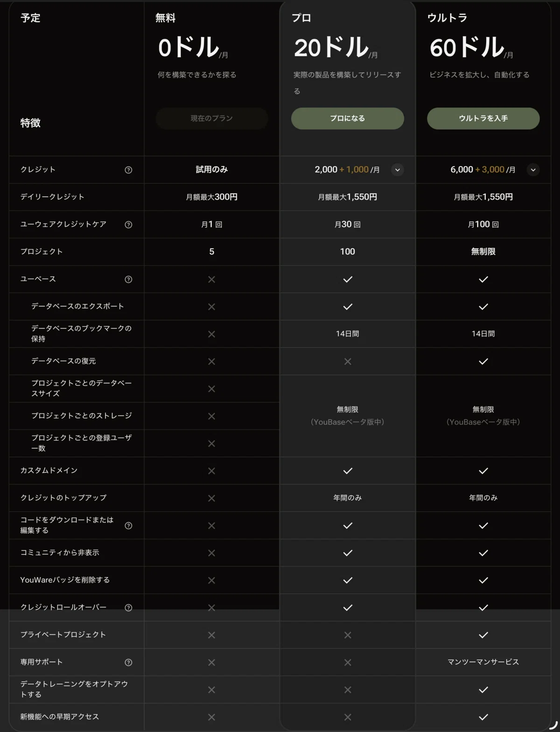Viewport: 560px width, 732px height.
Task: Click the マンツーマンサービス support cell
Action: [x=483, y=662]
